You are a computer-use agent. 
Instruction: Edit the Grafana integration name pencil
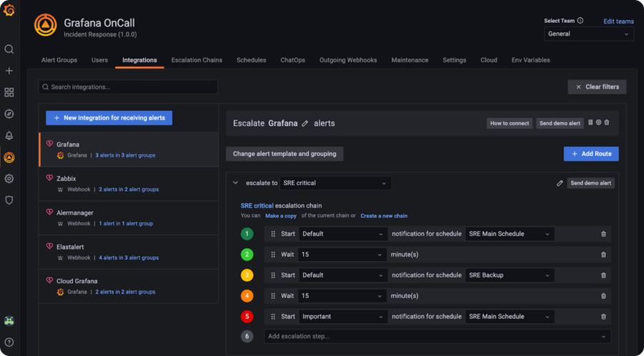[305, 123]
